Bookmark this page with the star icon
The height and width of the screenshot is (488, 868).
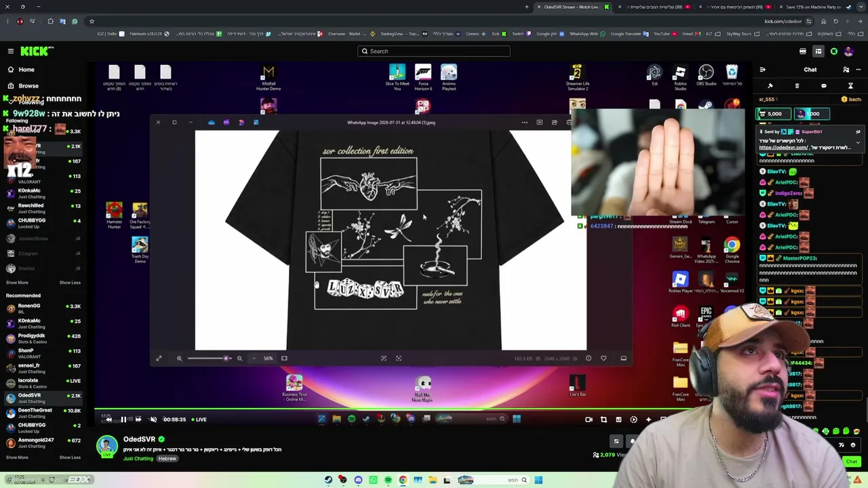tap(92, 21)
